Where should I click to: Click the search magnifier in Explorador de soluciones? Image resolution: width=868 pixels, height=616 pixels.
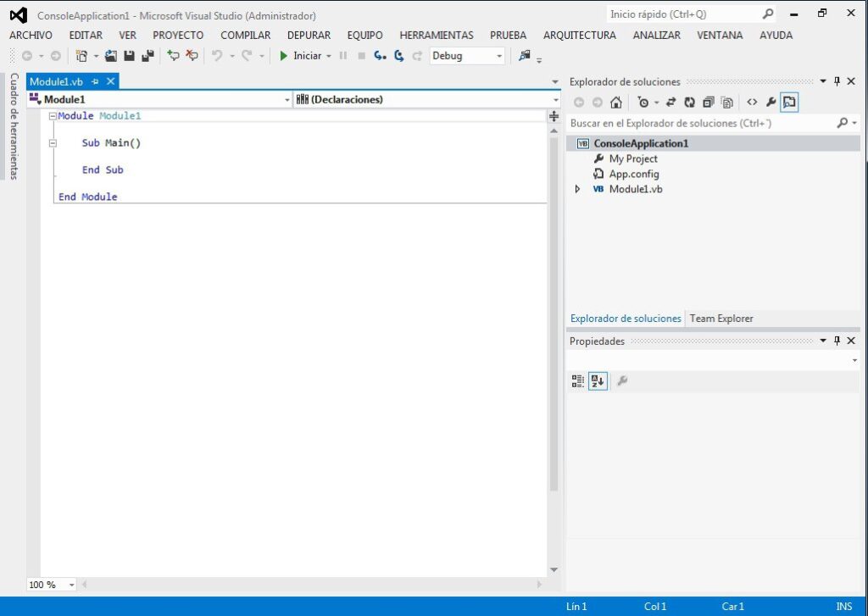point(842,123)
